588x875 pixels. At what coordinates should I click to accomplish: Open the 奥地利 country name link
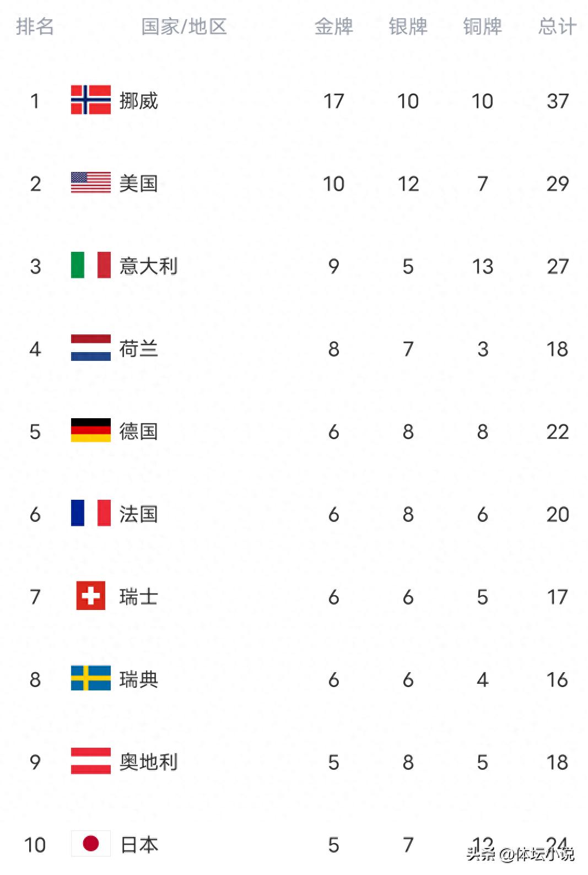pyautogui.click(x=149, y=762)
